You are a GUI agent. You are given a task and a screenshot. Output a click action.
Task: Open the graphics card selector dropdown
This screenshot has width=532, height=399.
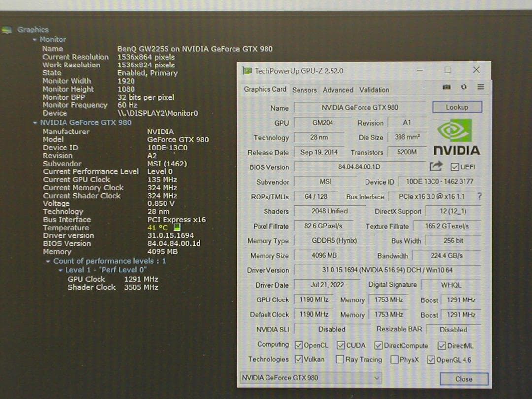[x=376, y=379]
